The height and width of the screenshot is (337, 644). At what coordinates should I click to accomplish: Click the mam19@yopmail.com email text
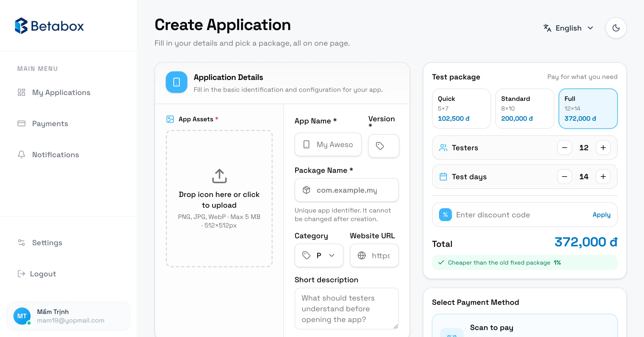[x=71, y=320]
